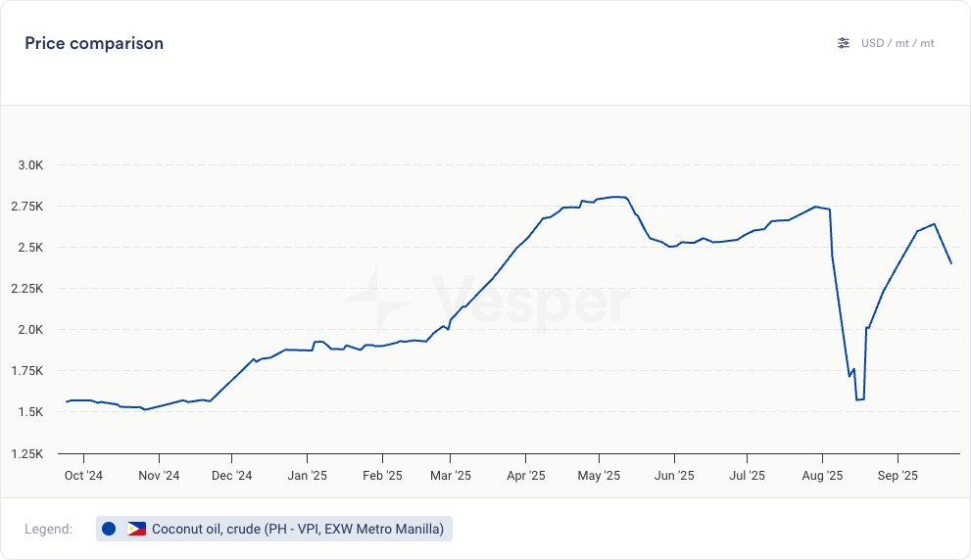Image resolution: width=971 pixels, height=560 pixels.
Task: Select the Dec '24 axis label
Action: click(232, 476)
